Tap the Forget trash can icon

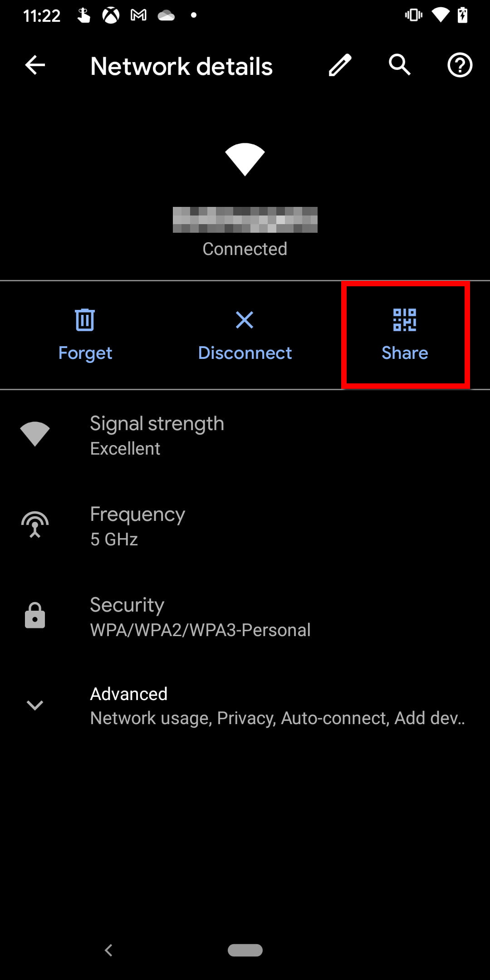click(85, 320)
